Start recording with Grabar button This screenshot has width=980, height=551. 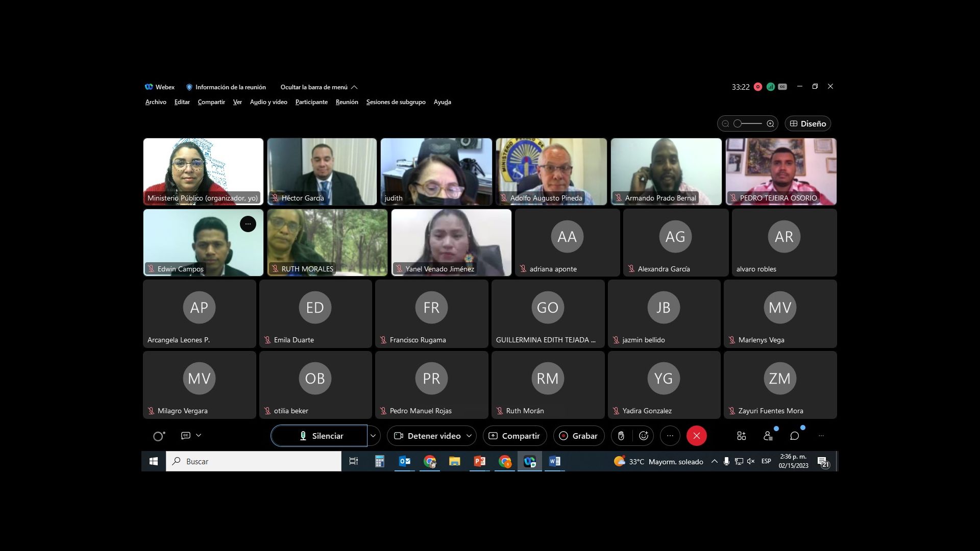click(579, 436)
